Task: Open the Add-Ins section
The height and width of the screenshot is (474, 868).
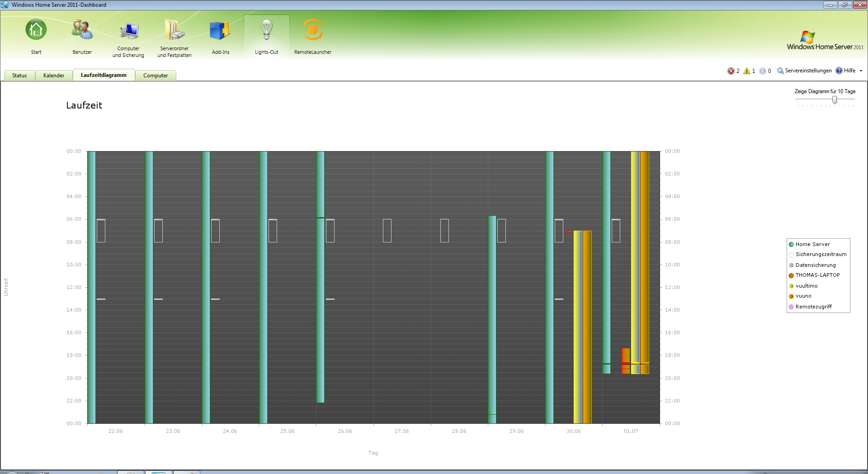Action: (x=220, y=30)
